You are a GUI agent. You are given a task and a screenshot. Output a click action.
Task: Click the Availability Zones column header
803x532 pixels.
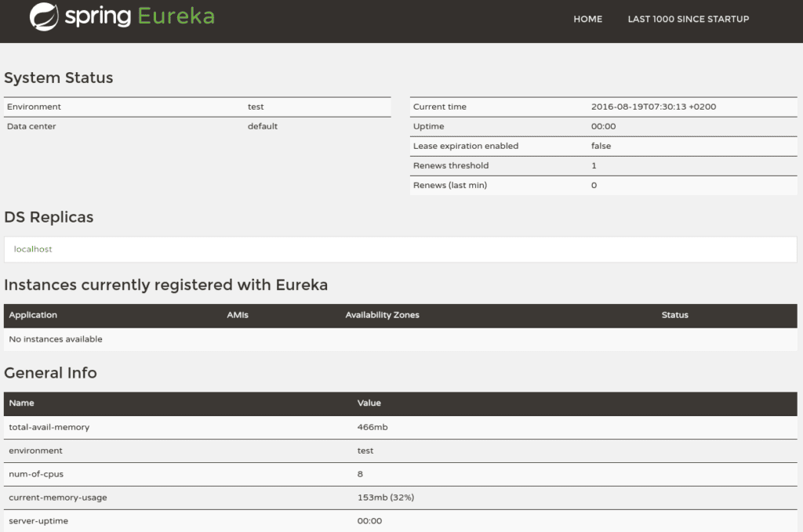382,315
